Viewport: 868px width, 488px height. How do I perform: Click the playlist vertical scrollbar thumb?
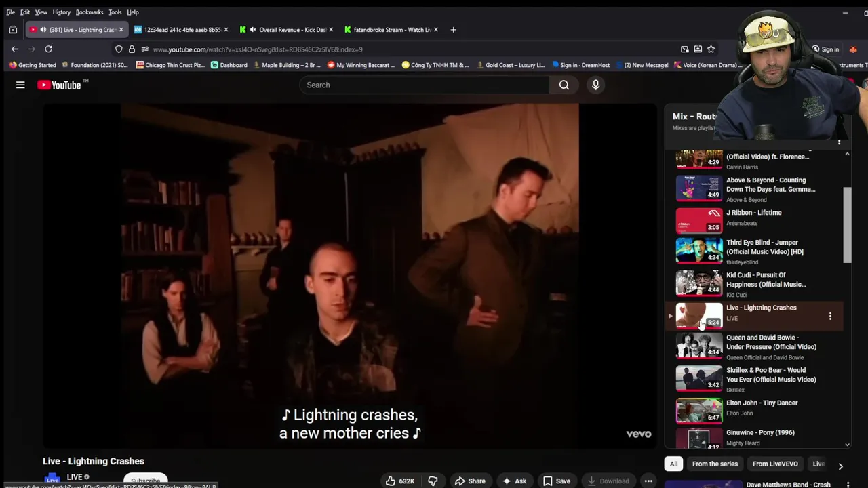point(847,225)
